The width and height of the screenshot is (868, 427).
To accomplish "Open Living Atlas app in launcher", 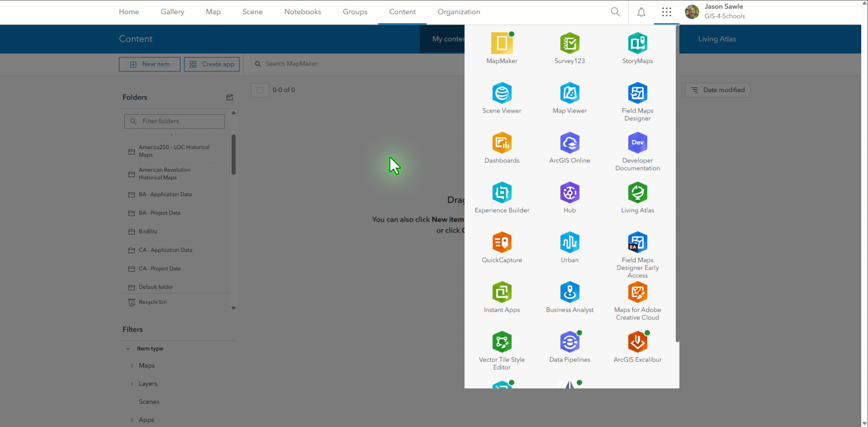I will (637, 198).
